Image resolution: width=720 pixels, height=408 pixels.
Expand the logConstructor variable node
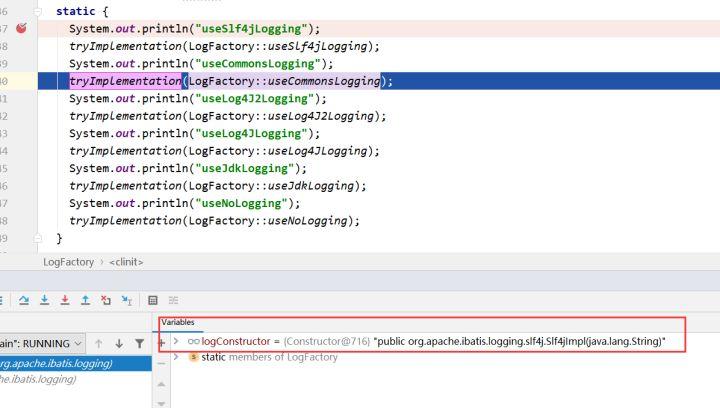coord(176,341)
